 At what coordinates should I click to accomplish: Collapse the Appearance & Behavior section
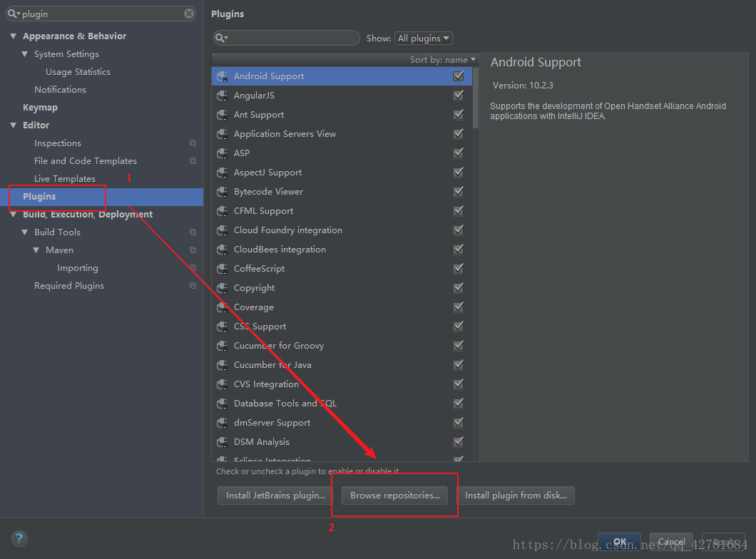[13, 36]
